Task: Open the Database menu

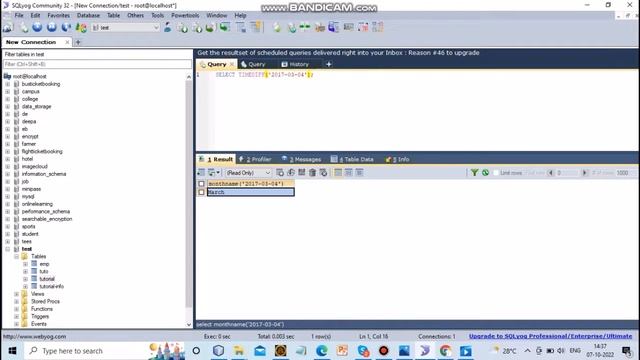Action: 88,16
